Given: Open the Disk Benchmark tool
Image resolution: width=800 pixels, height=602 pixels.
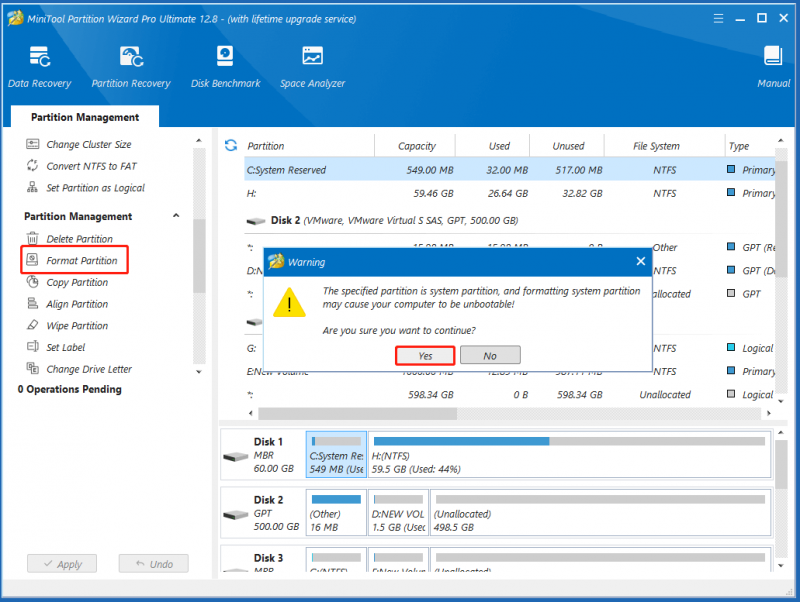Looking at the screenshot, I should click(225, 67).
